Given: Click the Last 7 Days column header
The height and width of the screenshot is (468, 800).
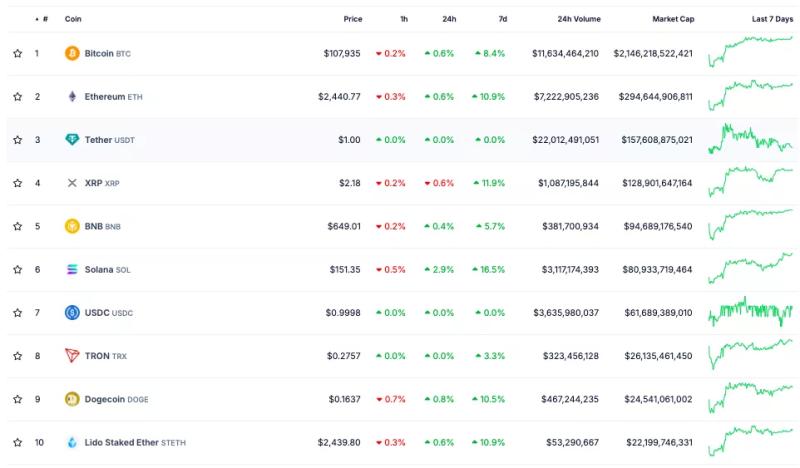Looking at the screenshot, I should (772, 19).
